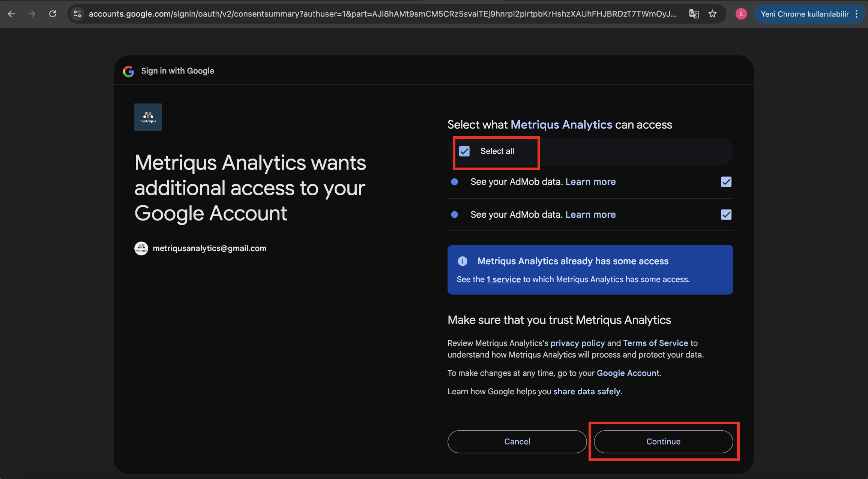868x479 pixels.
Task: Open the Google Translate icon
Action: pos(694,14)
